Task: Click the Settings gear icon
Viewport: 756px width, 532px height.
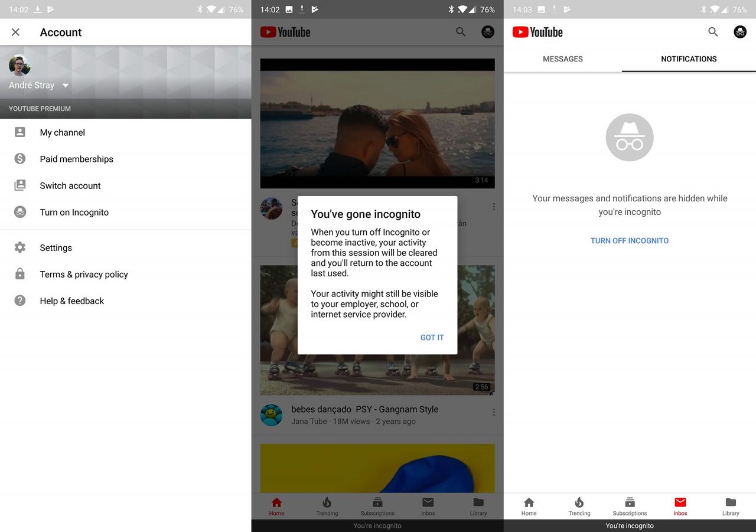Action: point(20,247)
